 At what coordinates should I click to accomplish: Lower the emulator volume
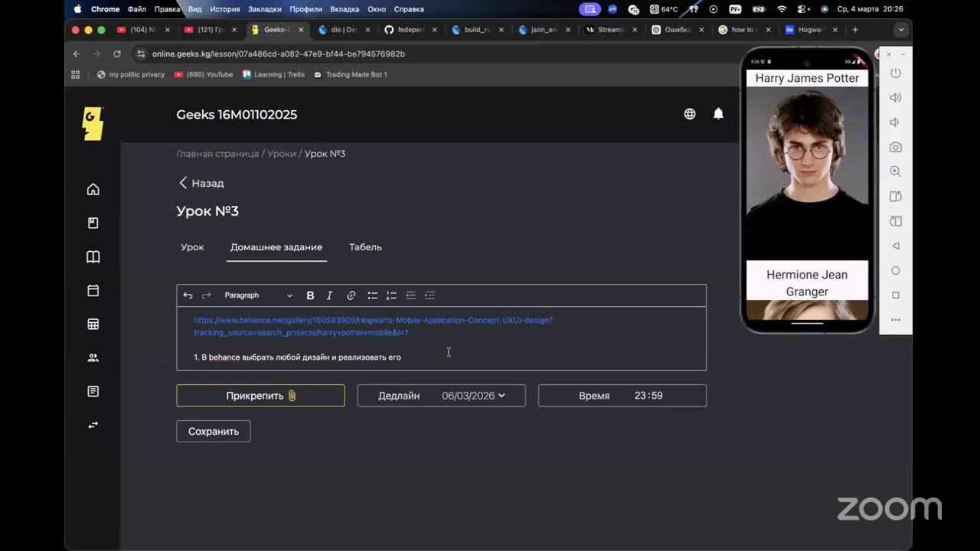(895, 122)
